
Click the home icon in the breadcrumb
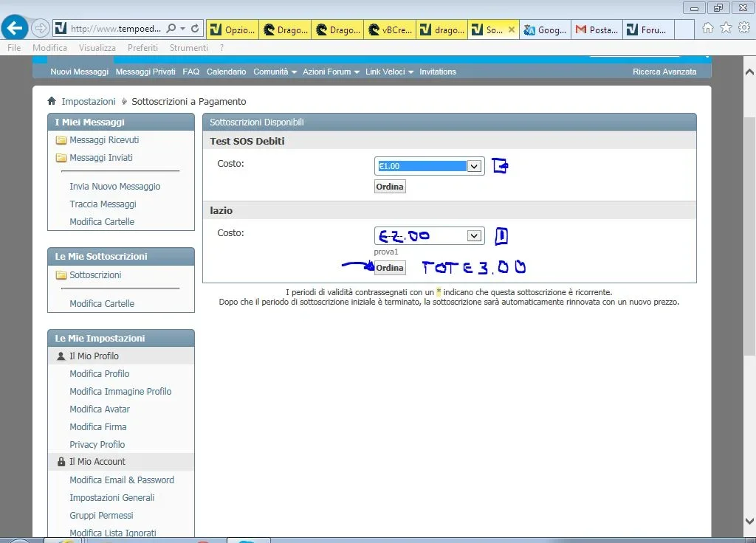(52, 100)
